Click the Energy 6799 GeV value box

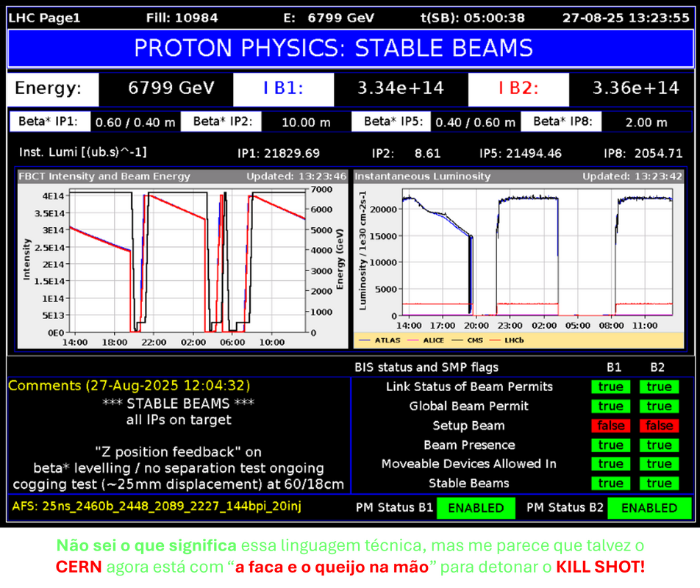171,89
